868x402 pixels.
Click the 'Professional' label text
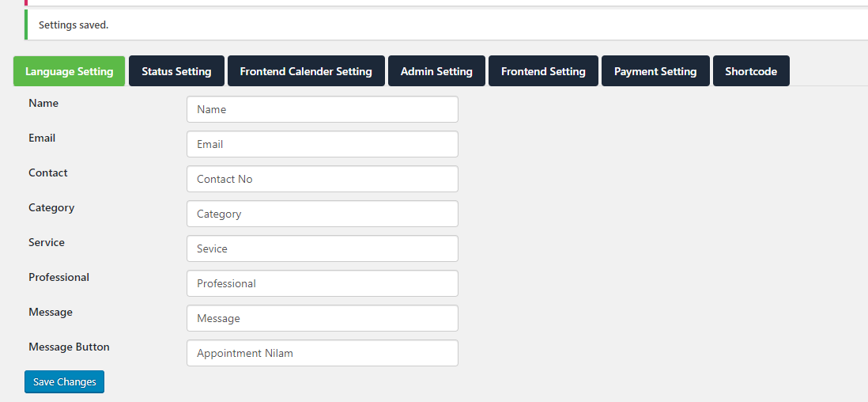[58, 277]
